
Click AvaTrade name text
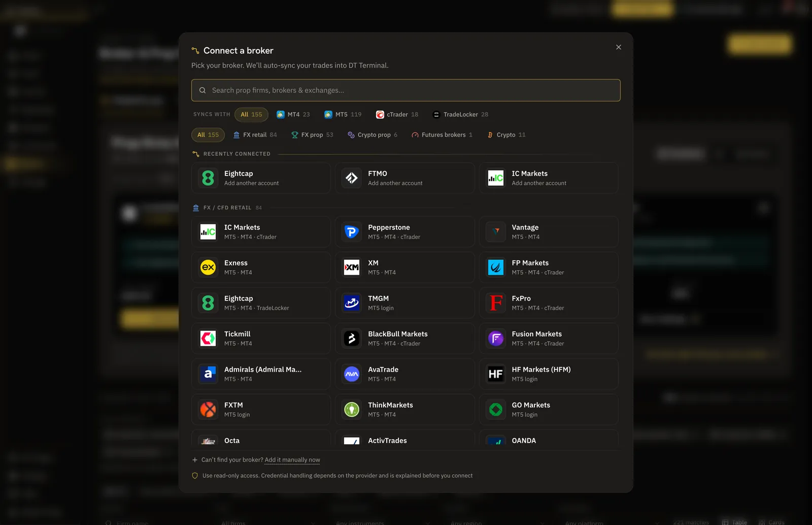pyautogui.click(x=383, y=370)
